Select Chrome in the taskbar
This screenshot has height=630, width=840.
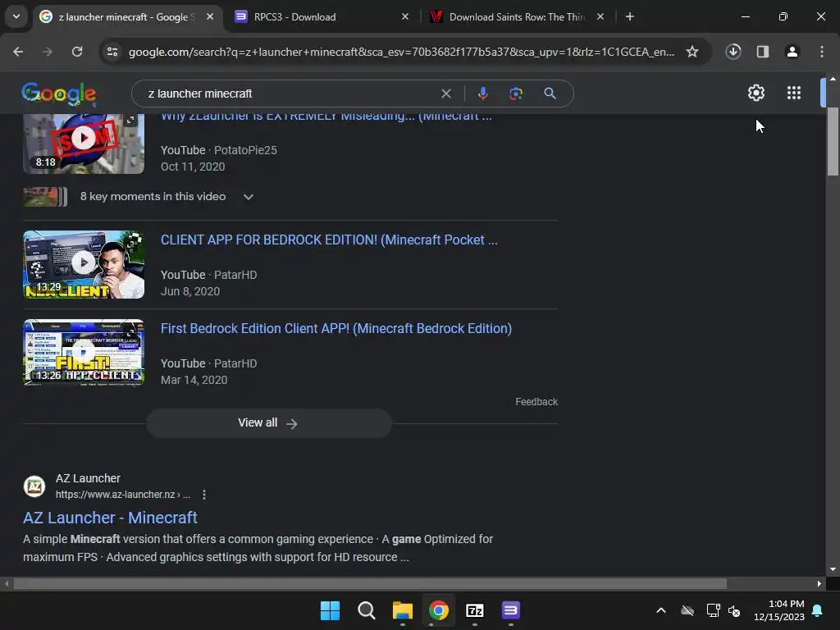click(x=438, y=610)
